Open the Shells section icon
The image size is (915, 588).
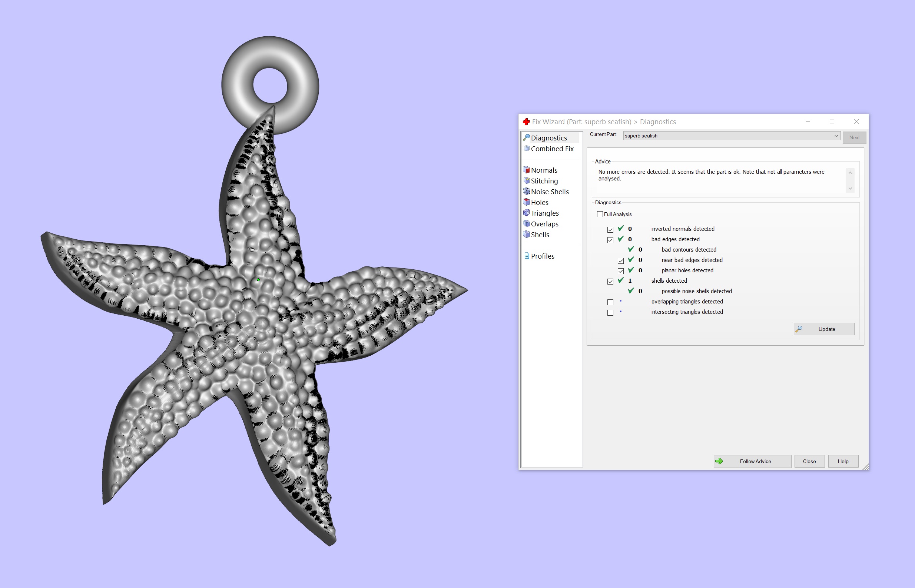[526, 234]
